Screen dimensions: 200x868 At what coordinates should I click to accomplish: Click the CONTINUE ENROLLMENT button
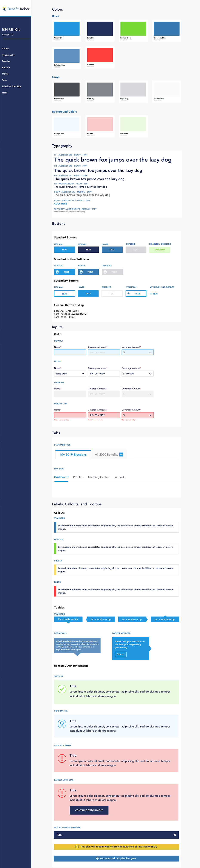coord(89,810)
